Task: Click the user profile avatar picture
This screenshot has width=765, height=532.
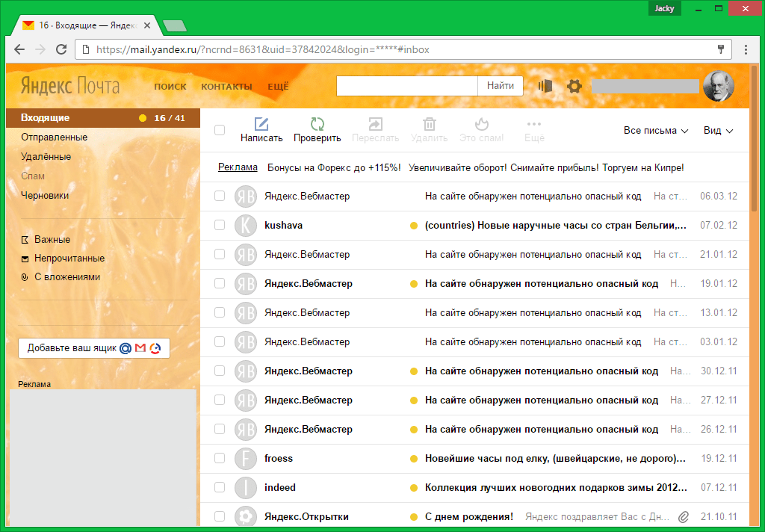Action: click(x=719, y=86)
